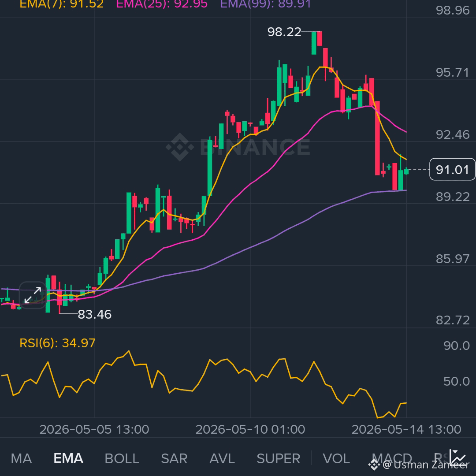The image size is (476, 476).
Task: Click the 2026-05-05 13:00 time label
Action: [x=94, y=429]
